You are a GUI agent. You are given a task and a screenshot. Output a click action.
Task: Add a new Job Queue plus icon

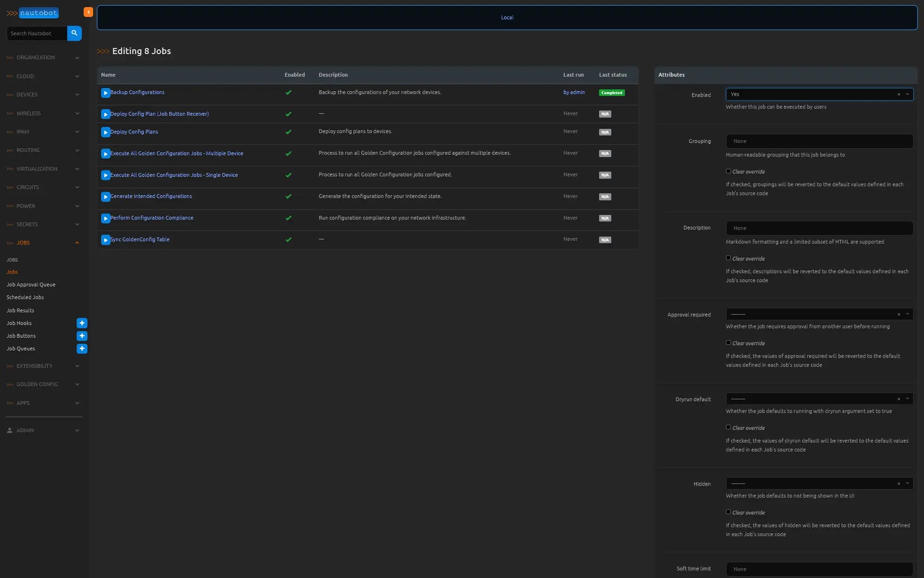point(82,348)
